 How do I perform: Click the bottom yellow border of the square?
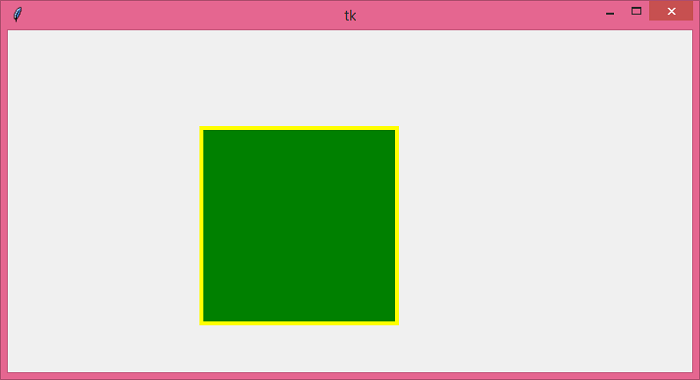[299, 323]
